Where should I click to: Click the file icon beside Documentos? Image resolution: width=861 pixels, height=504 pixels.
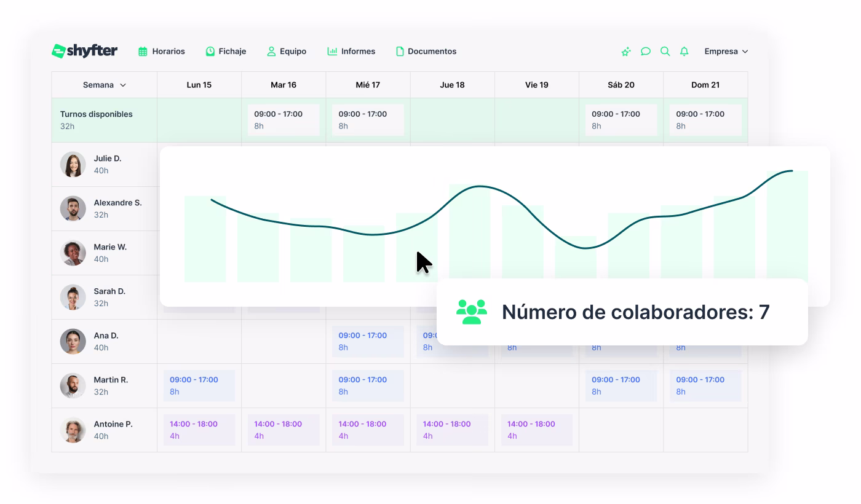[x=400, y=52]
